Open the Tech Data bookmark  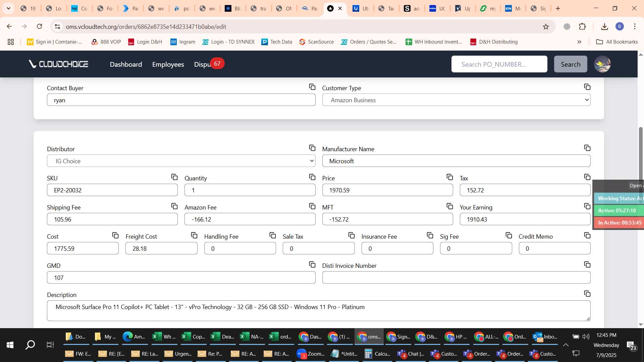(x=277, y=42)
